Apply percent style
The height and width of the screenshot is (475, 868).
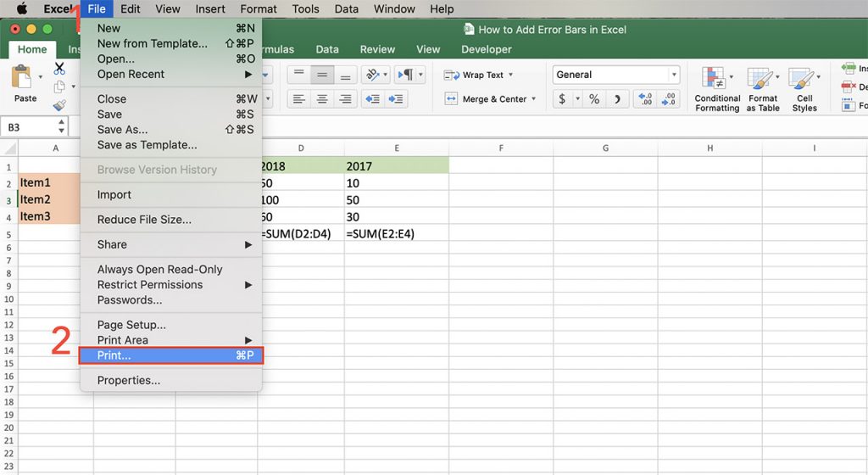click(x=594, y=99)
